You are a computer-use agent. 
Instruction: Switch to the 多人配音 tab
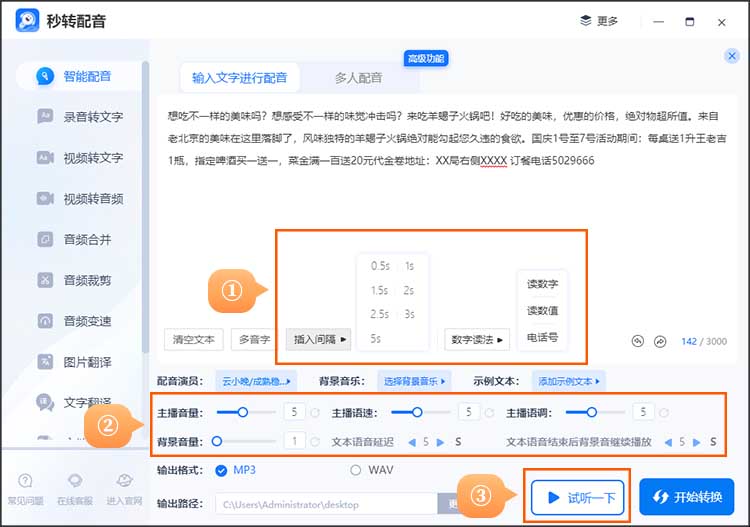[358, 78]
